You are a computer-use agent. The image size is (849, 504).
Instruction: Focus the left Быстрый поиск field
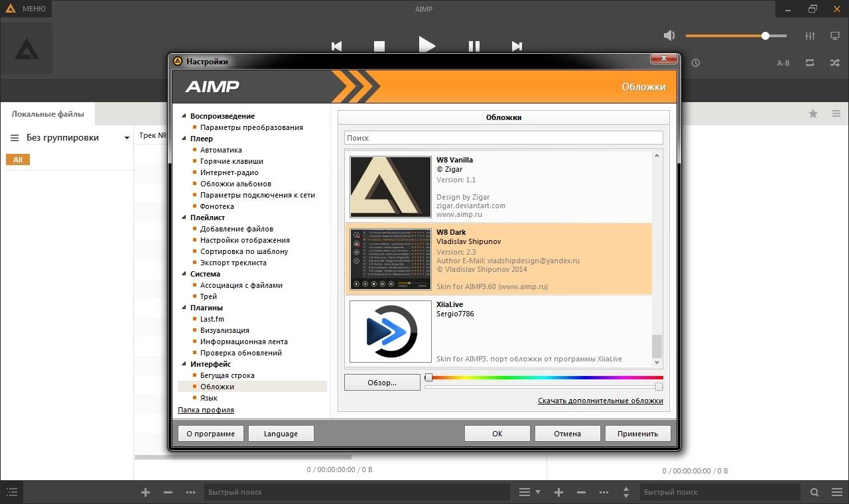tap(357, 492)
